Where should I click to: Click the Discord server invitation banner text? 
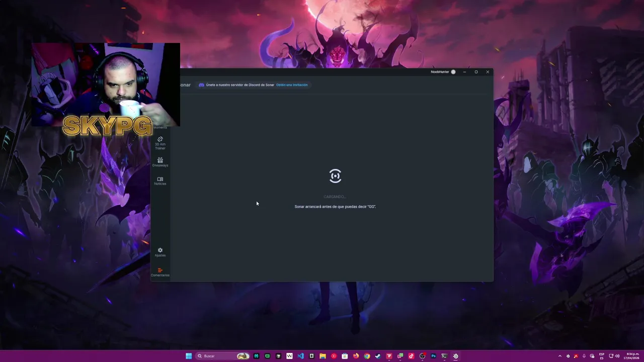pyautogui.click(x=240, y=85)
